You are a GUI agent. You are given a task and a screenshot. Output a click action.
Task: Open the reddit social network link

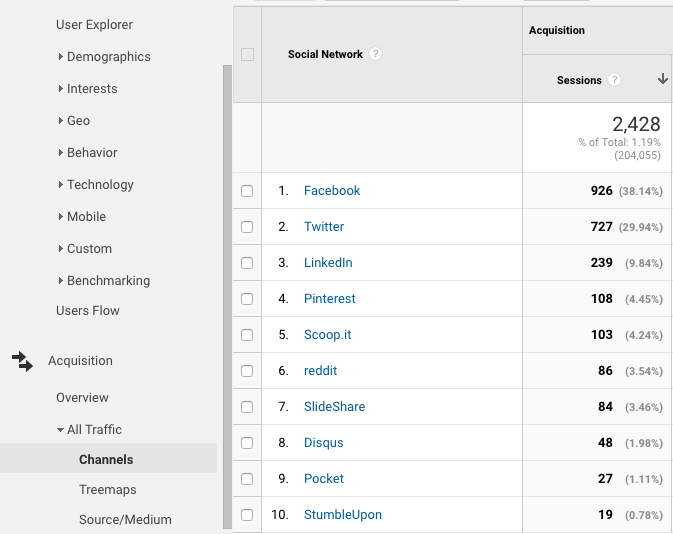(320, 371)
